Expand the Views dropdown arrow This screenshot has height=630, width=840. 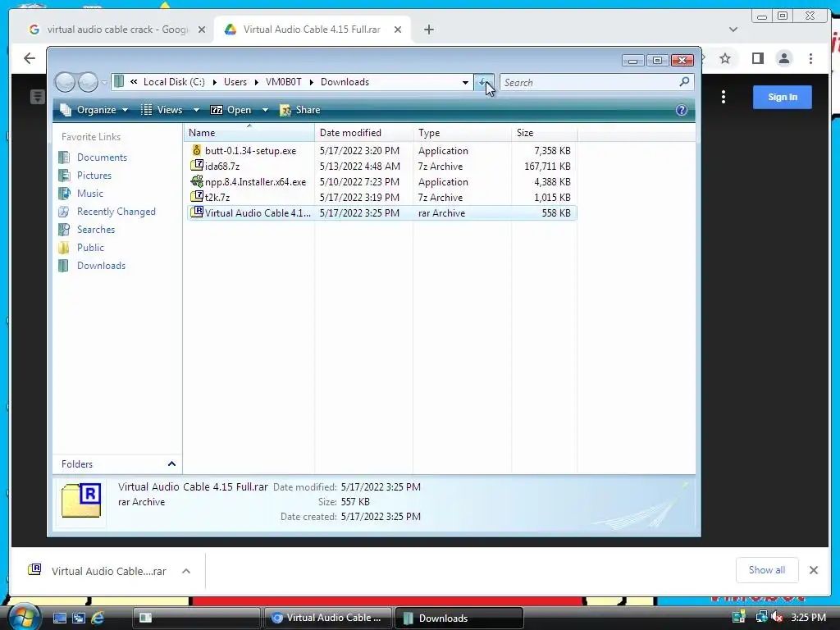pos(196,110)
